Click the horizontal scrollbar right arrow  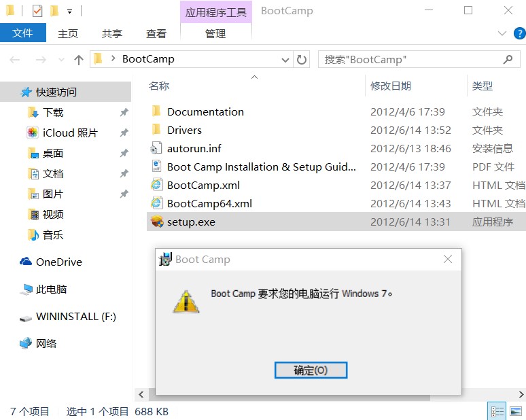tap(522, 394)
